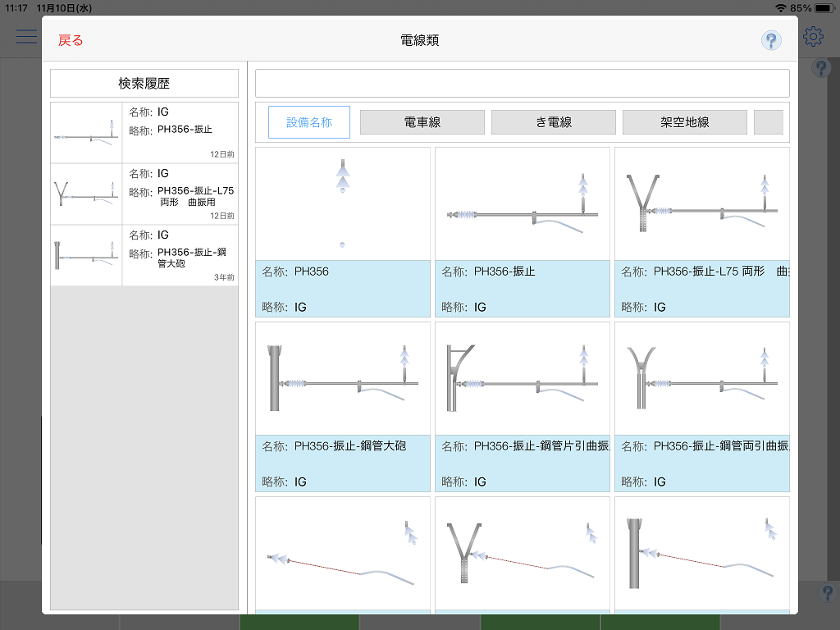Click the 略称: IG text on PH356 card
The height and width of the screenshot is (630, 840).
[285, 307]
